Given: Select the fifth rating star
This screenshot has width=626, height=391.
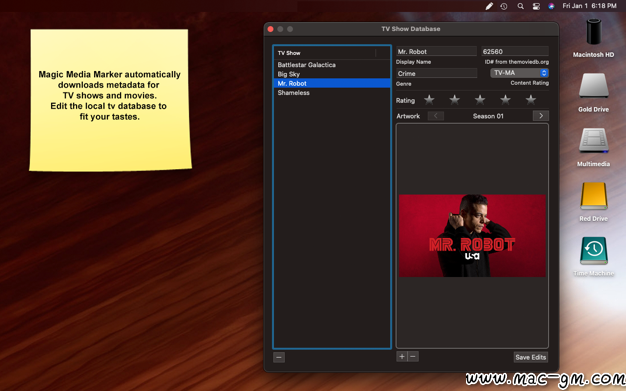Looking at the screenshot, I should point(531,100).
